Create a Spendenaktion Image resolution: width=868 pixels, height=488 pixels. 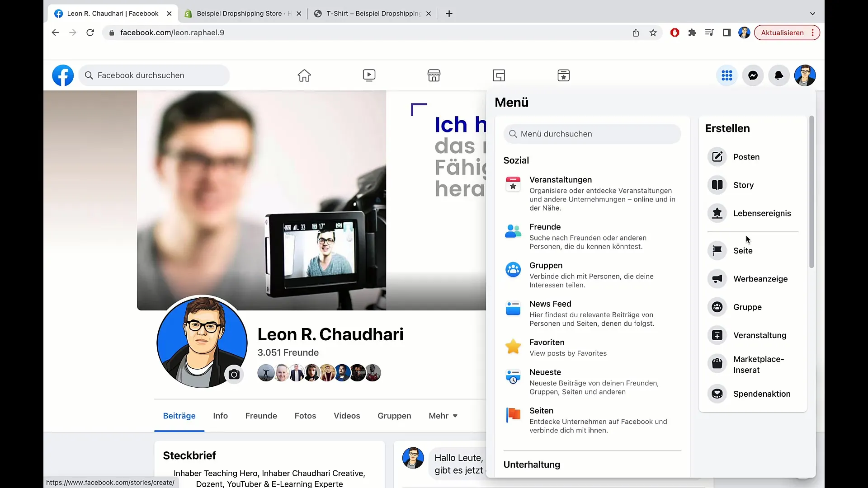pyautogui.click(x=753, y=394)
